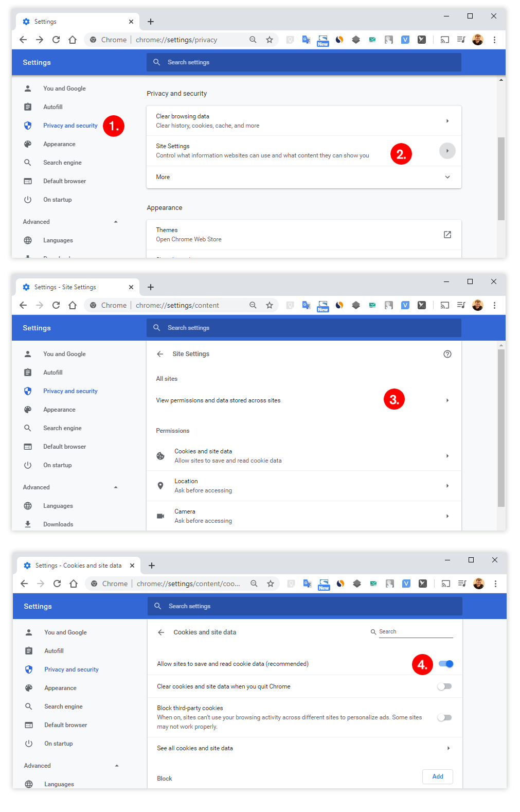Open the three-dot menu in the Cookies and site data window

(x=495, y=584)
